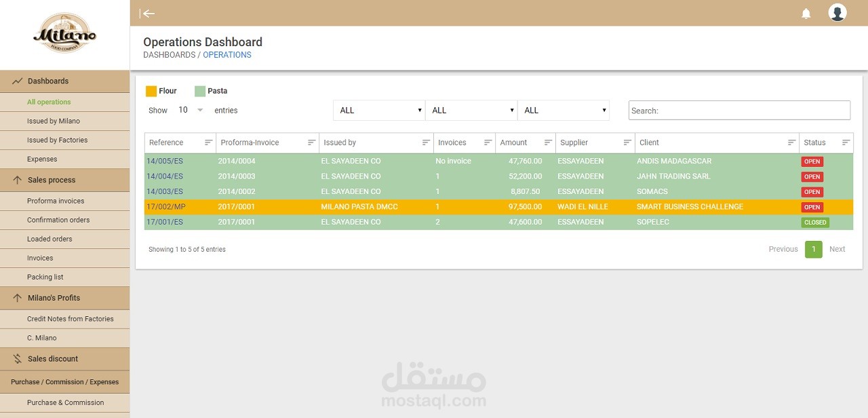Open Purchase & Commission in sidebar
This screenshot has width=868, height=418.
(x=65, y=403)
